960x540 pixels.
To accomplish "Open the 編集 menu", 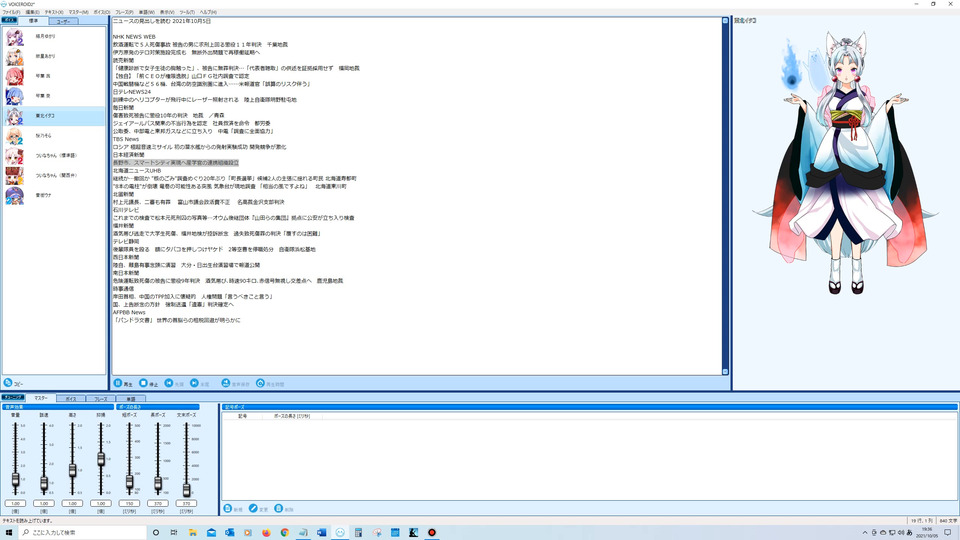I will (32, 12).
